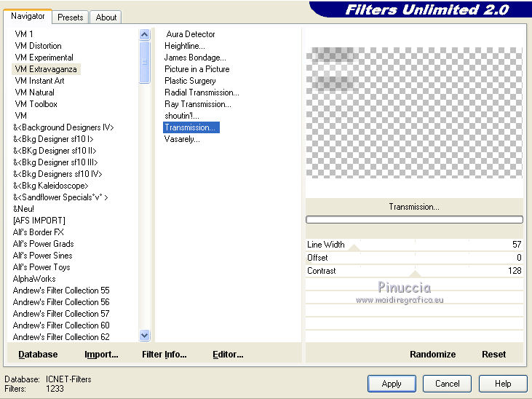Open the Presets tab

[71, 17]
